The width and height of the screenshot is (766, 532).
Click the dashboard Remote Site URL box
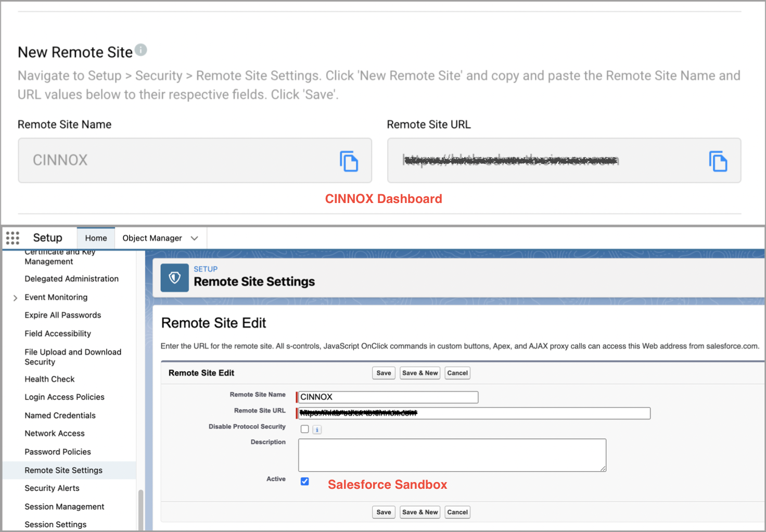tap(564, 160)
